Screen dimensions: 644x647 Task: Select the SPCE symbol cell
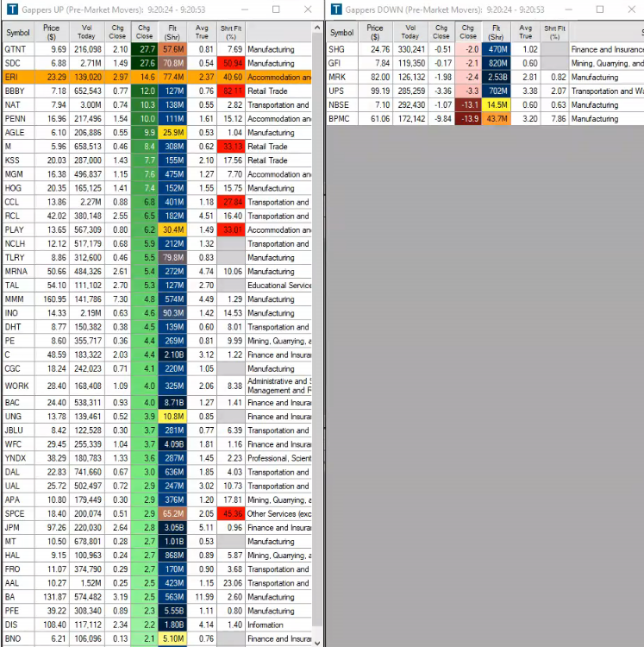[18, 514]
